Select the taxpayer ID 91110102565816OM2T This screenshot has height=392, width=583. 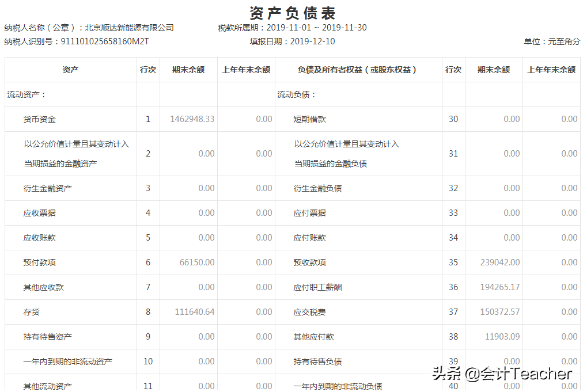tap(105, 41)
